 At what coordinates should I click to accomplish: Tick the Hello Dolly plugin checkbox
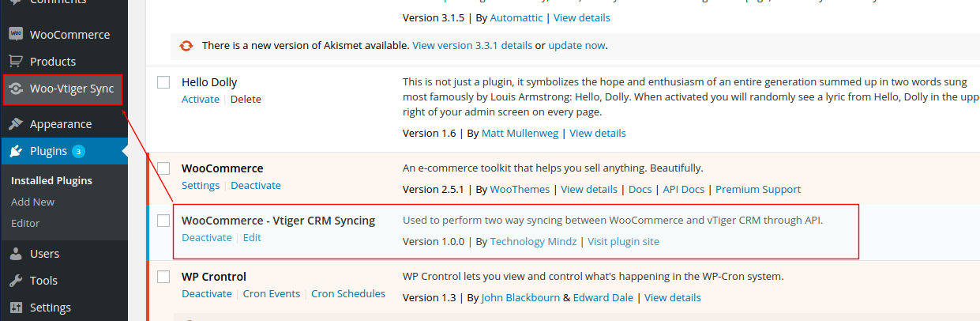point(163,82)
